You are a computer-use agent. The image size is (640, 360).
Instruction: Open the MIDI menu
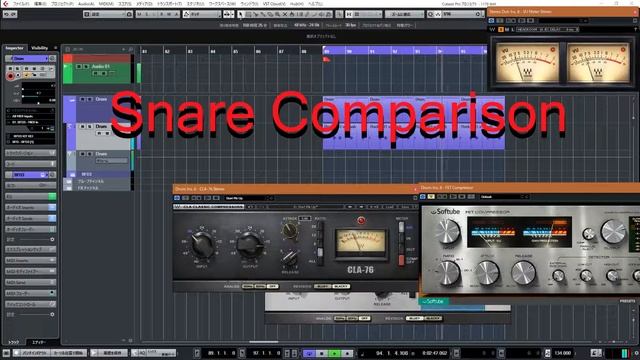(x=106, y=4)
